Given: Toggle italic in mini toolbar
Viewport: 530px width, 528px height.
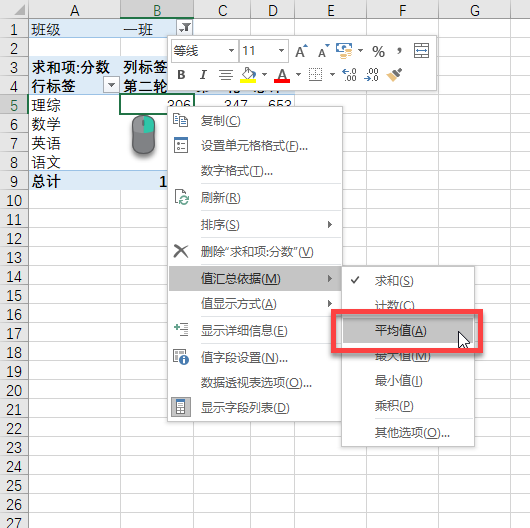Looking at the screenshot, I should coord(203,74).
